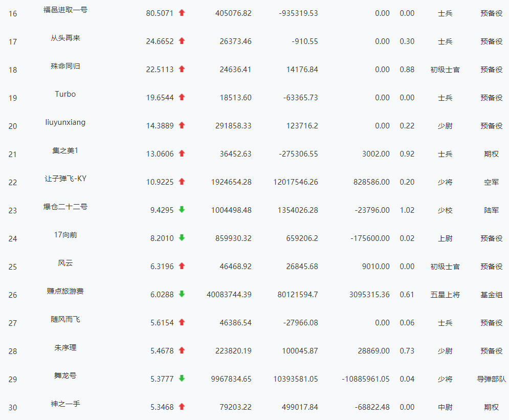
Task: Select value -935319.53
Action: point(298,13)
